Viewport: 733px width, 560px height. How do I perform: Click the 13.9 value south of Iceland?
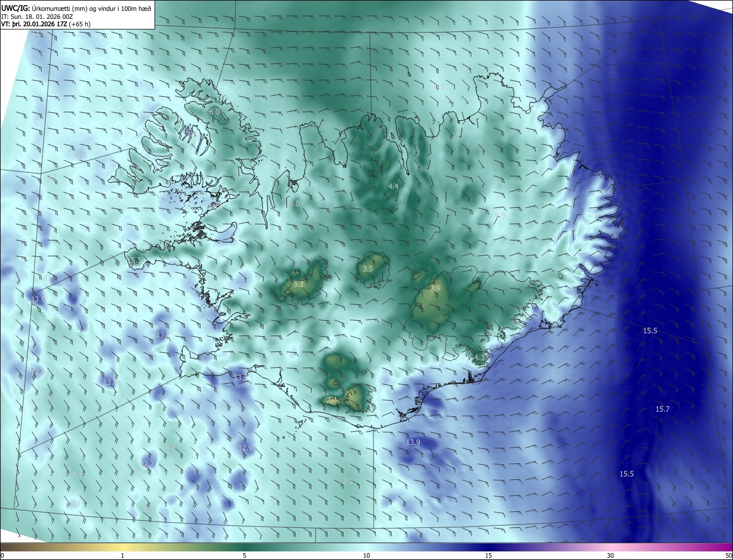tap(413, 443)
